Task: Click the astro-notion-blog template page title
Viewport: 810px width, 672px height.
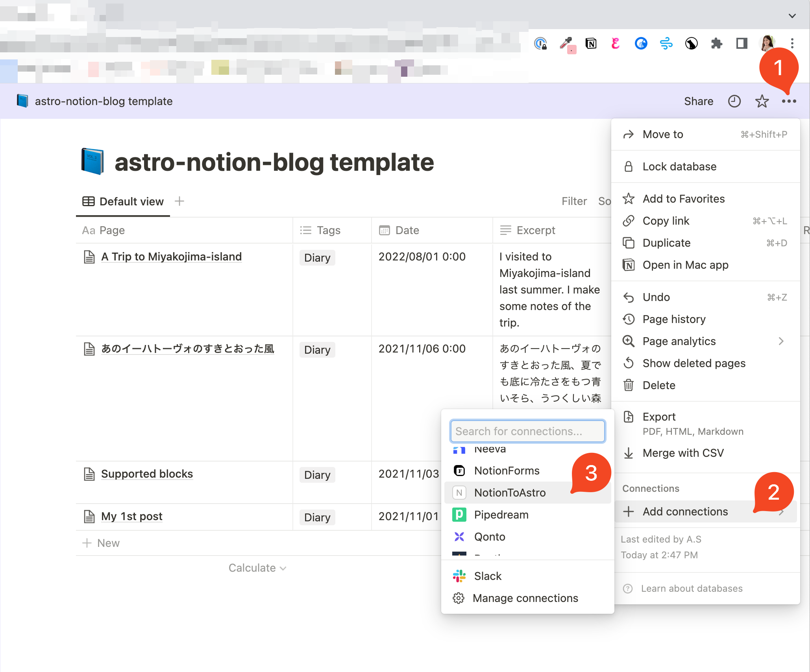Action: 274,162
